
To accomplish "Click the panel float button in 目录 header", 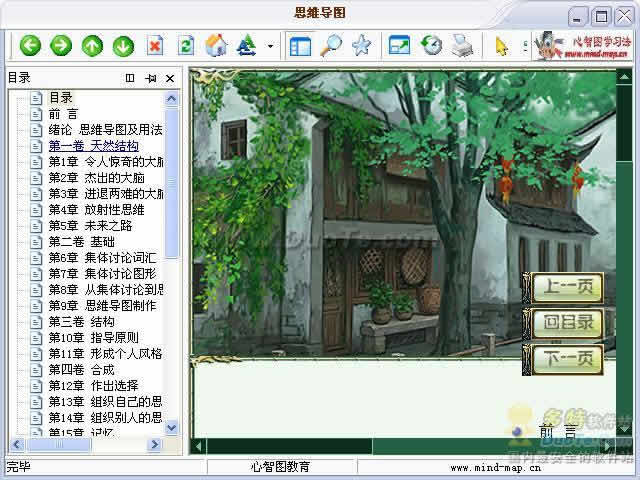I will click(x=130, y=78).
